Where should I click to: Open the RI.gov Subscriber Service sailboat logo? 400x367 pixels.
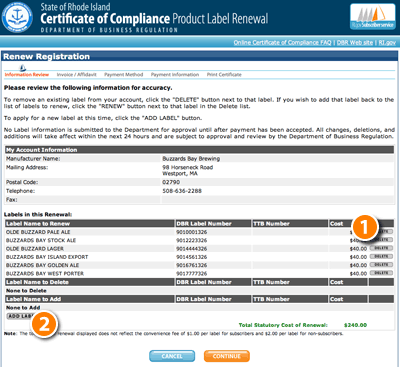tap(373, 17)
